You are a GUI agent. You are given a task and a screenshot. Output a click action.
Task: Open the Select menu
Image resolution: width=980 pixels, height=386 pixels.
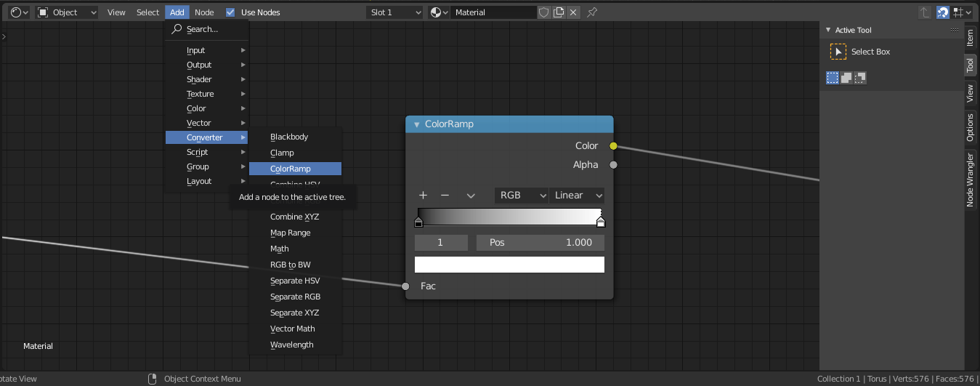(147, 12)
